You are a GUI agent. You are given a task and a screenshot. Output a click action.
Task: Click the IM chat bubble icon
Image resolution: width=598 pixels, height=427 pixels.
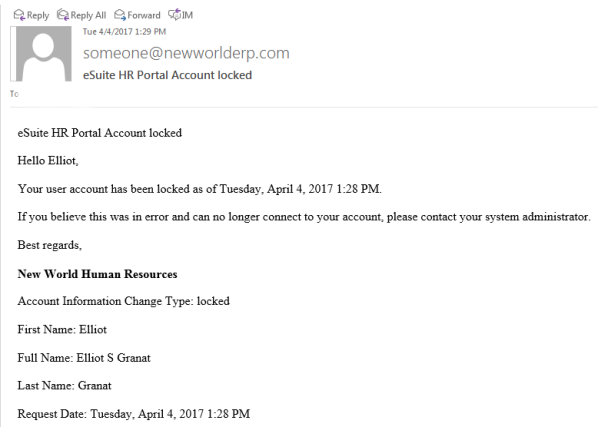click(x=175, y=14)
